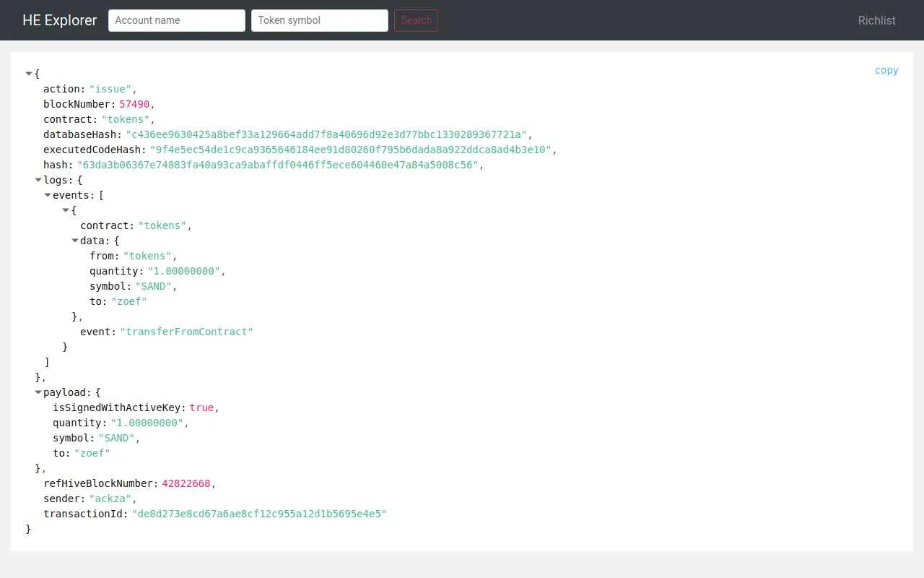Click the refHiveBlockNumber value 42822668
Image resolution: width=924 pixels, height=578 pixels.
pos(186,483)
